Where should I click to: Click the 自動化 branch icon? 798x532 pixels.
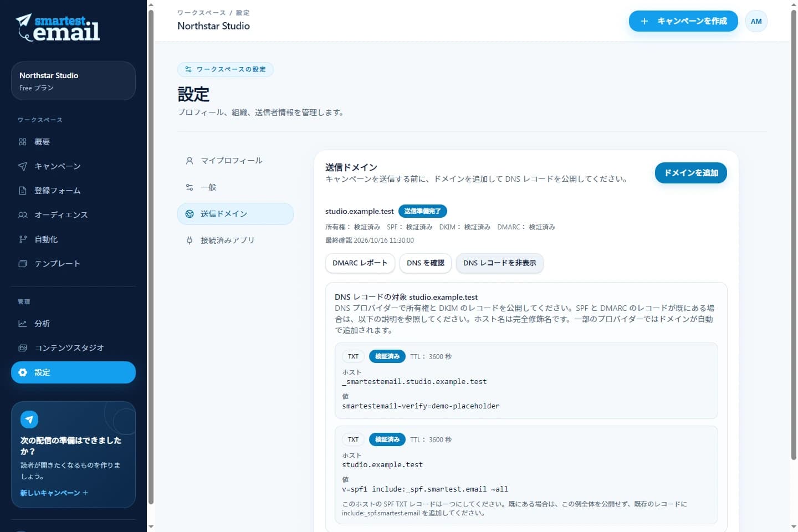(x=23, y=239)
